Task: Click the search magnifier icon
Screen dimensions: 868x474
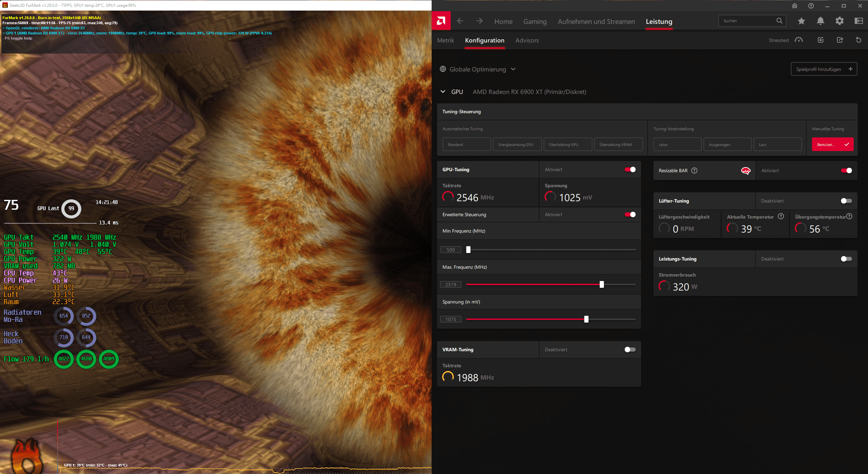Action: point(779,21)
